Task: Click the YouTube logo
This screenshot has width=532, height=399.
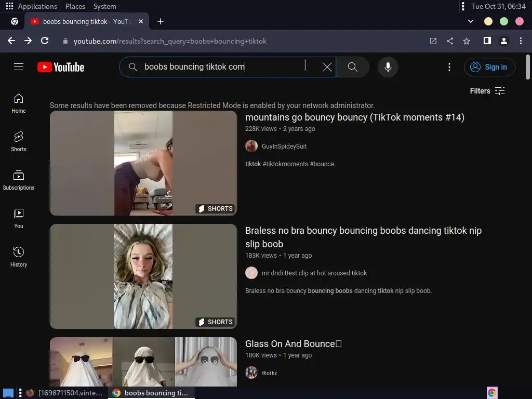Action: [x=61, y=67]
